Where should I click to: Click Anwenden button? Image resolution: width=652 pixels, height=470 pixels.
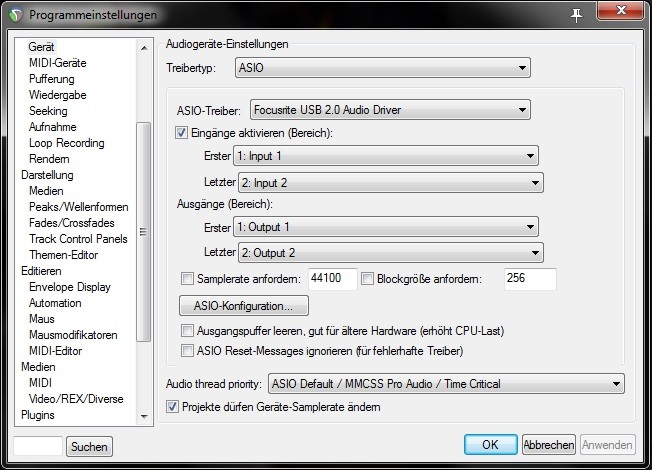tap(608, 445)
